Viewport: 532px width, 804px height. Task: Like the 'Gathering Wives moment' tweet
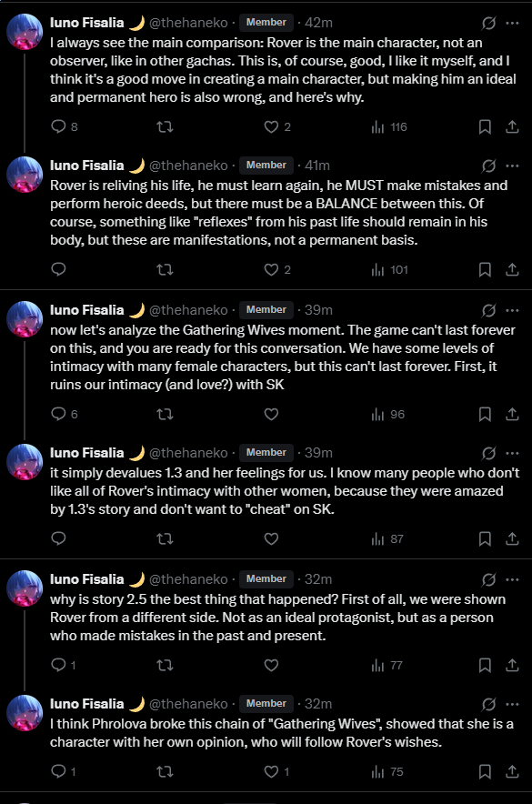[x=271, y=415]
